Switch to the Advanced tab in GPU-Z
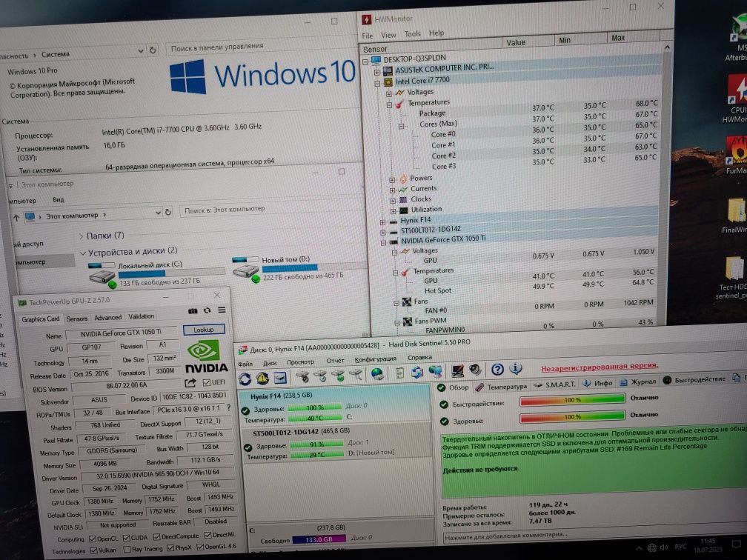 [107, 318]
